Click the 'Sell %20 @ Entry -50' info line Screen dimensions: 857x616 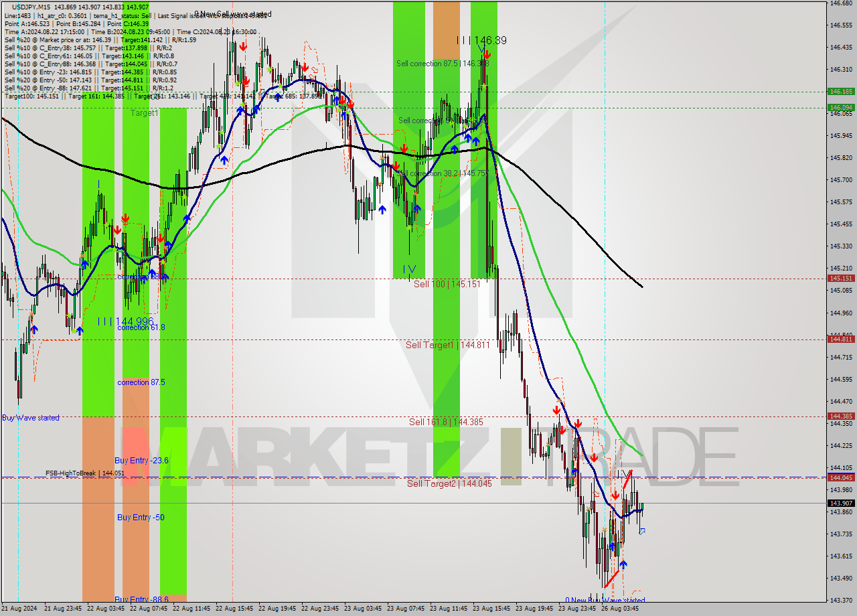pos(90,80)
